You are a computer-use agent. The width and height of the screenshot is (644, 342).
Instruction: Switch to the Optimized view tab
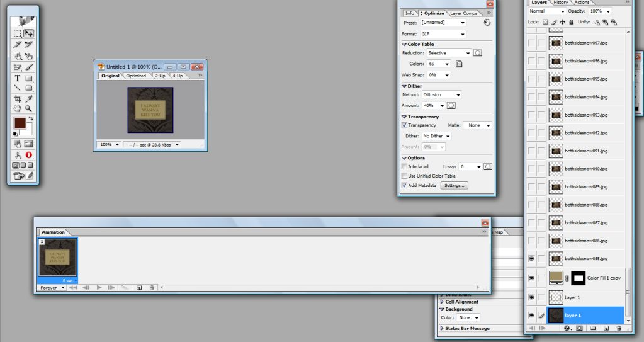pyautogui.click(x=136, y=76)
